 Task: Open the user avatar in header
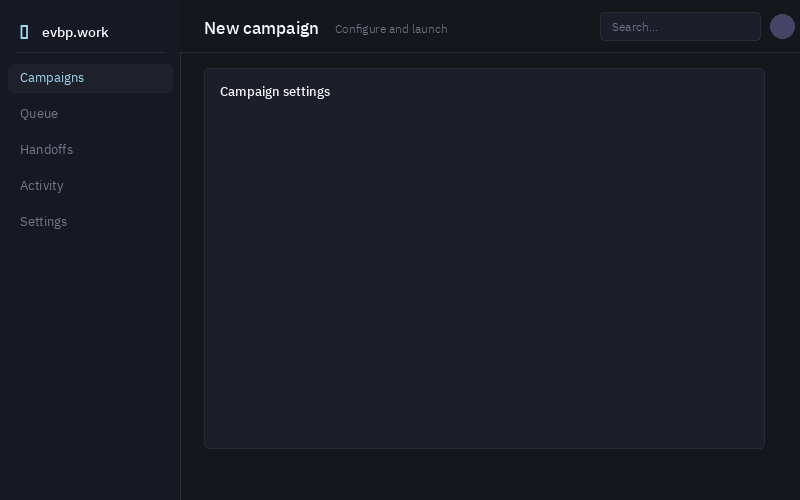click(782, 27)
